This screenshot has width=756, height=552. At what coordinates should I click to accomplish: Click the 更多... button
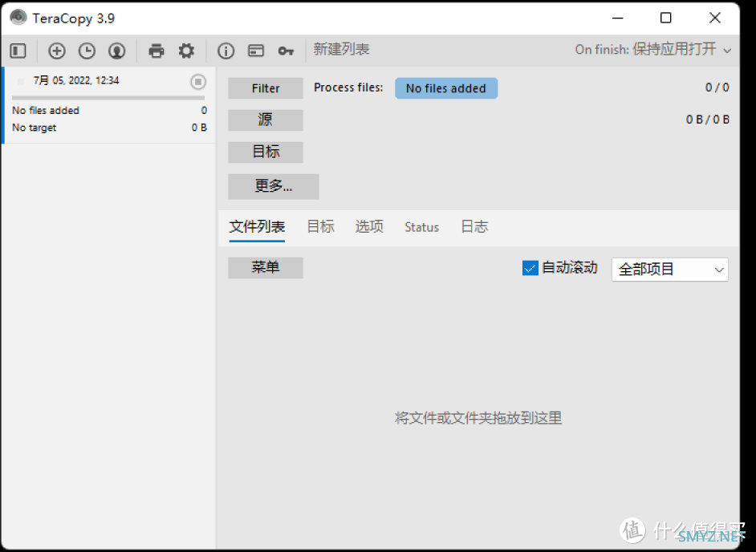point(274,186)
